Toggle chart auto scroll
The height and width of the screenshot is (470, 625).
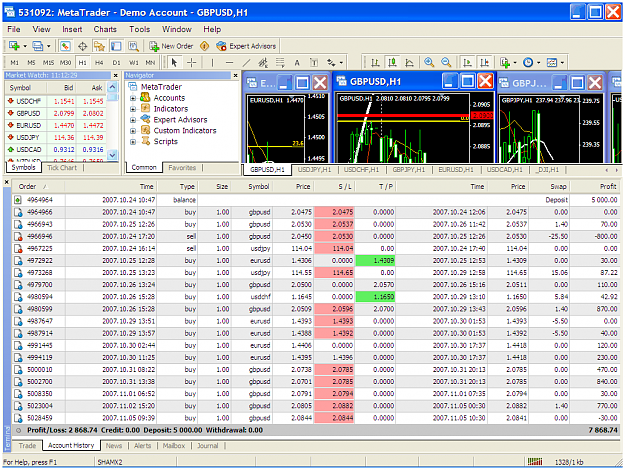point(467,63)
